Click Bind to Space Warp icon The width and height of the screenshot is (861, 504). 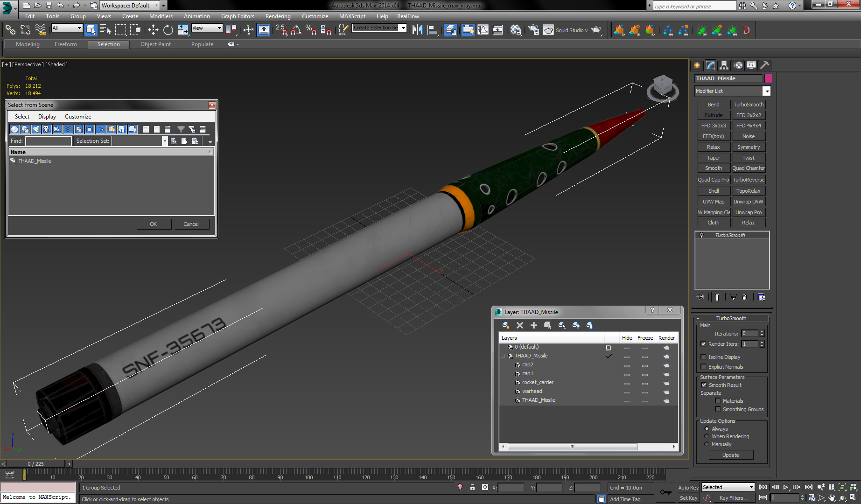pos(41,30)
